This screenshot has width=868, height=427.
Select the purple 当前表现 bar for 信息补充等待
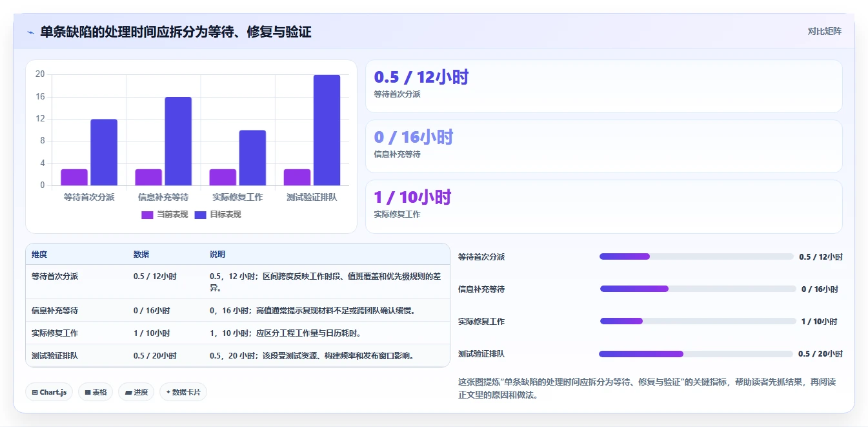pyautogui.click(x=148, y=177)
